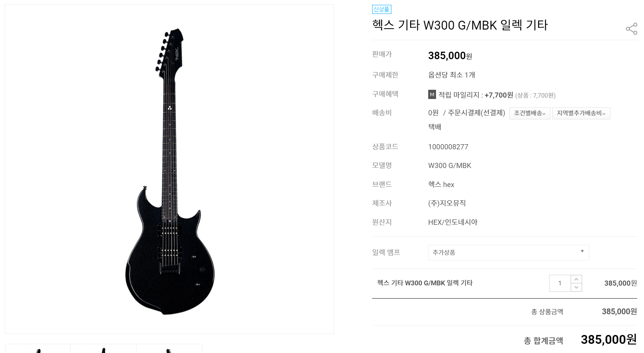This screenshot has height=353, width=644.
Task: Click the model name W300 G/MBK value
Action: click(450, 166)
